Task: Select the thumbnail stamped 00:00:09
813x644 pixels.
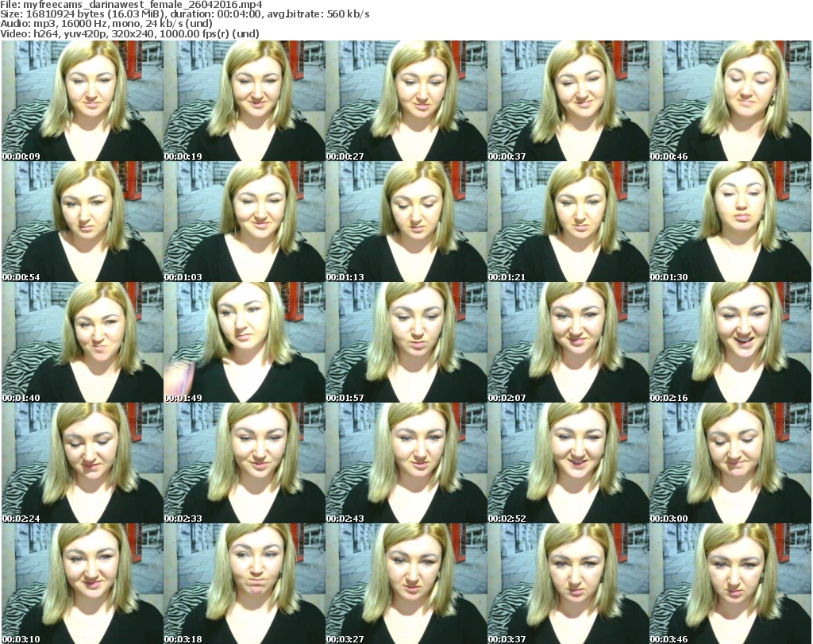Action: point(83,101)
